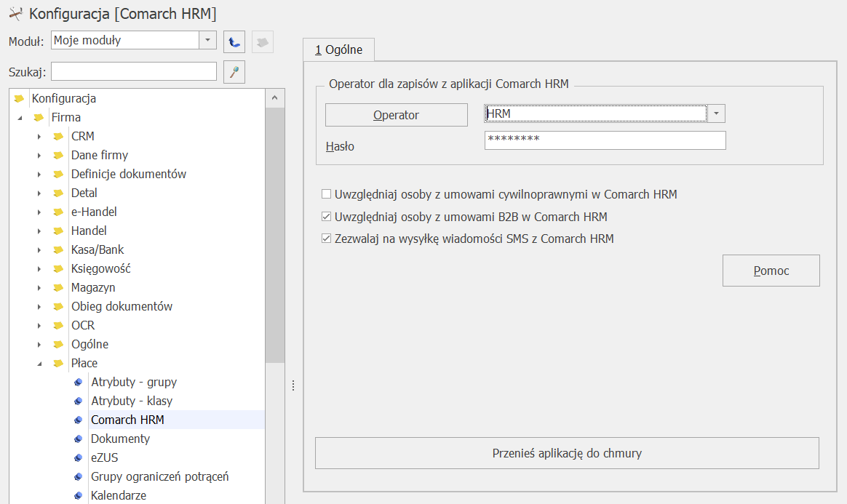Click the Firma folder icon
The width and height of the screenshot is (847, 504).
[x=39, y=117]
